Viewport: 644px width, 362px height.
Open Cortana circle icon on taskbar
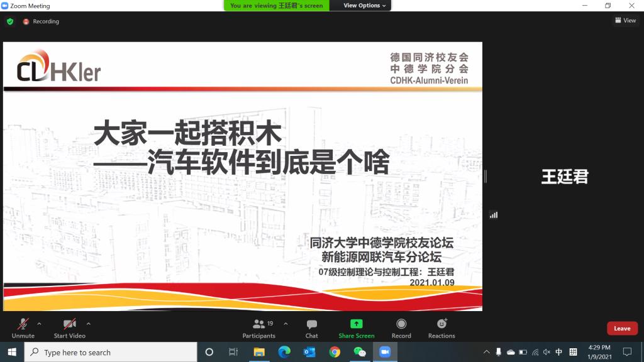pos(209,352)
